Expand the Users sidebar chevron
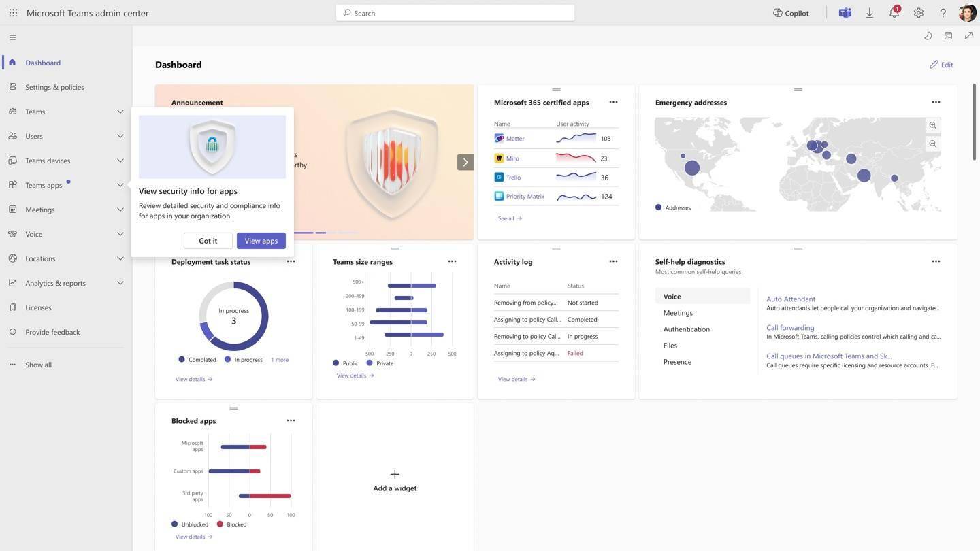 (120, 136)
